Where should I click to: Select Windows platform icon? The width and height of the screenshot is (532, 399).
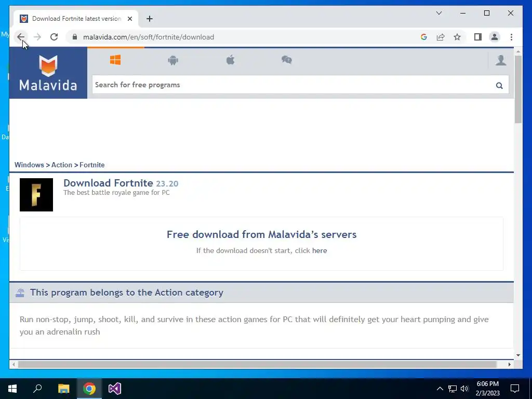pos(115,60)
